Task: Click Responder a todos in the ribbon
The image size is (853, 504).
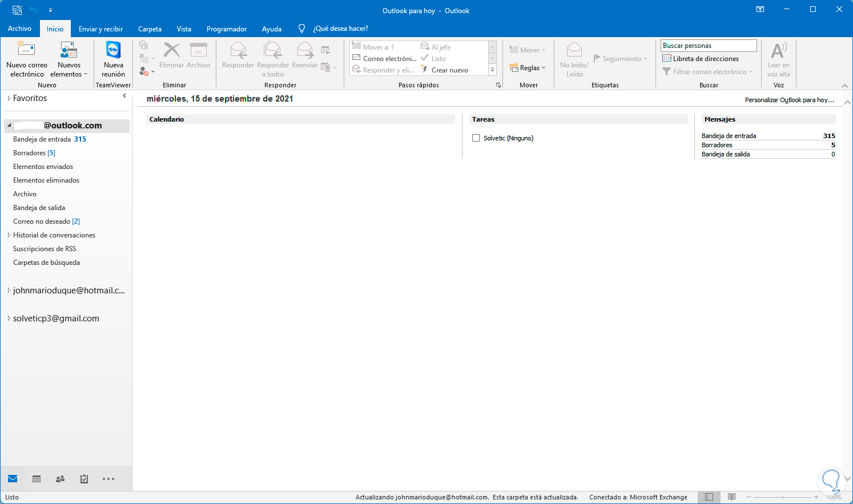Action: tap(273, 59)
